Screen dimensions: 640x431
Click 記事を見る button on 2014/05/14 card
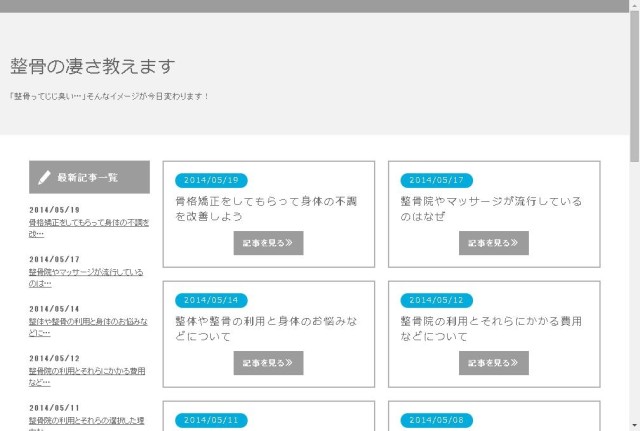[269, 363]
